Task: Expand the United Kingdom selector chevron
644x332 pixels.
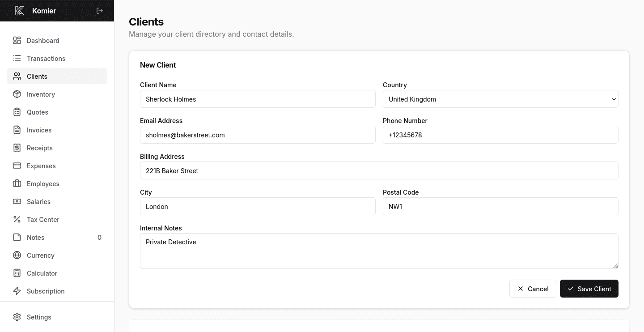Action: coord(614,99)
